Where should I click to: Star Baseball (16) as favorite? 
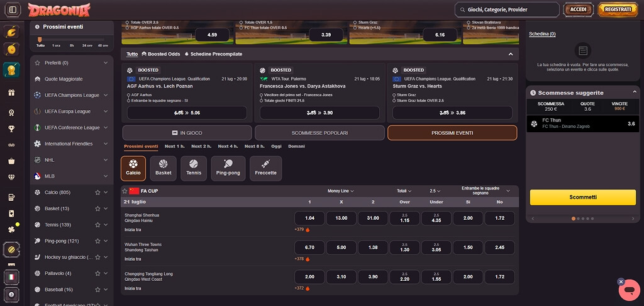click(97, 290)
